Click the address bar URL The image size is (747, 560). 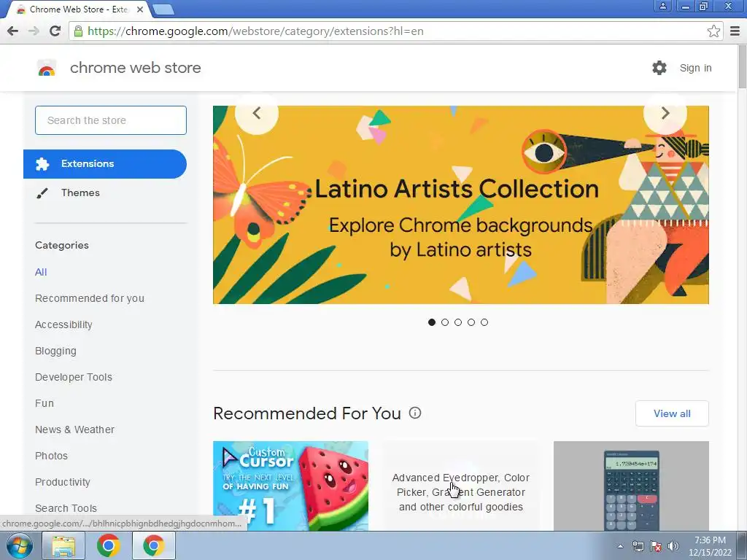coord(255,31)
